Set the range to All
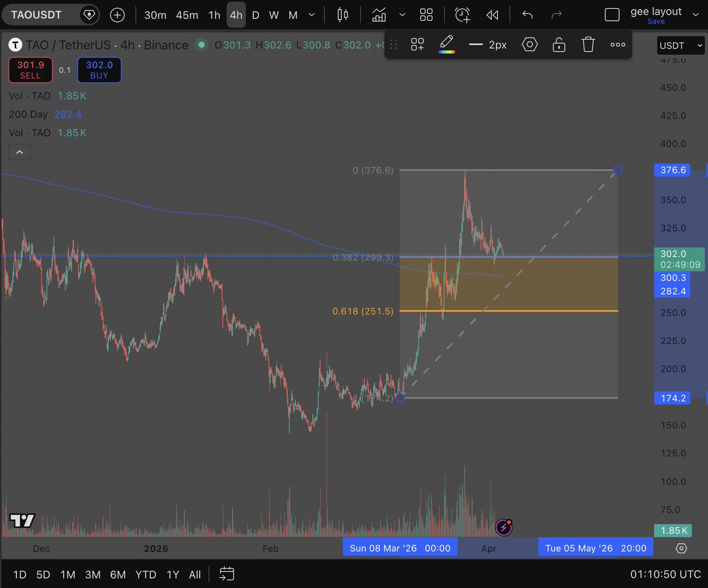Image resolution: width=708 pixels, height=588 pixels. tap(195, 574)
